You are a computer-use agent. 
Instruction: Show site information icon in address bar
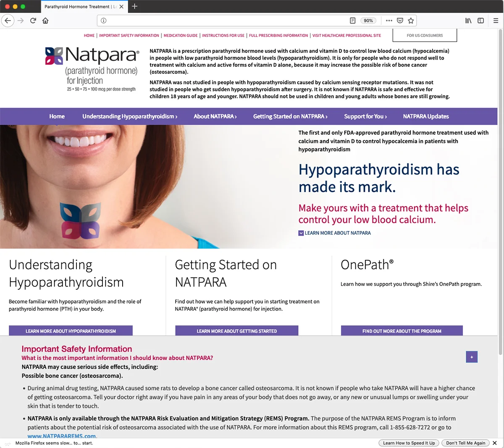coord(104,21)
